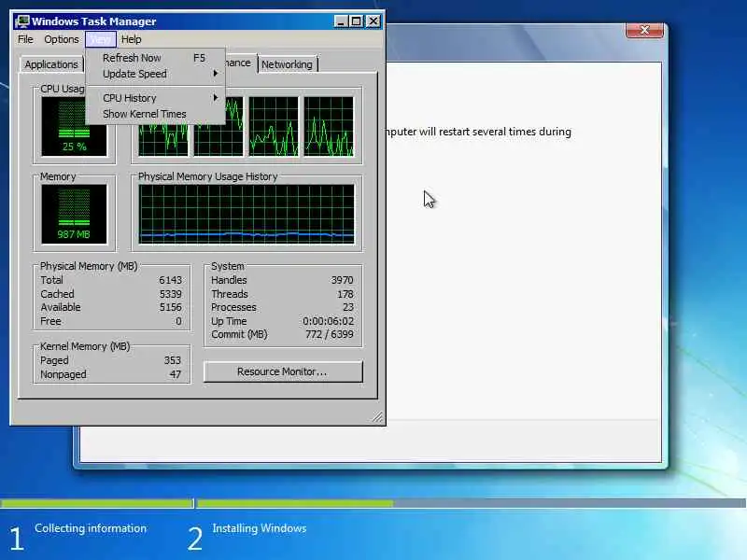Click the Installing Windows progress bar
The image size is (747, 560).
pyautogui.click(x=472, y=503)
